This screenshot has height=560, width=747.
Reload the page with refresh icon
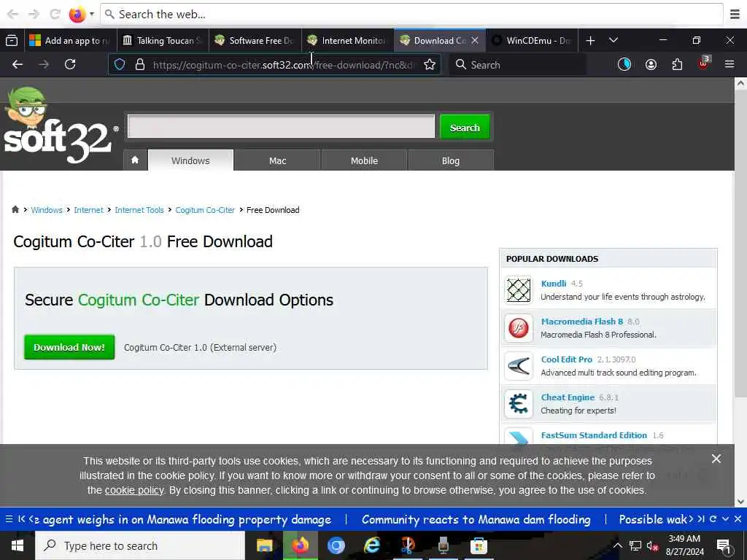(70, 65)
